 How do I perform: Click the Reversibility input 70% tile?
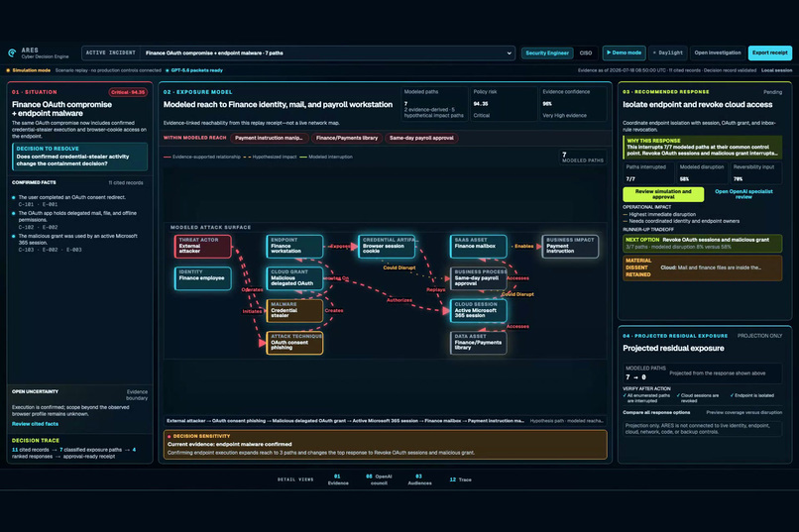(x=755, y=173)
